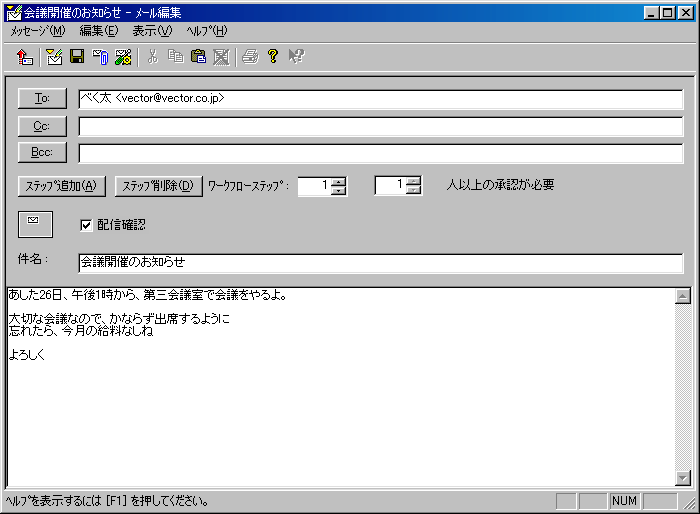Increase approver count with up arrow
This screenshot has width=700, height=514.
coord(414,181)
